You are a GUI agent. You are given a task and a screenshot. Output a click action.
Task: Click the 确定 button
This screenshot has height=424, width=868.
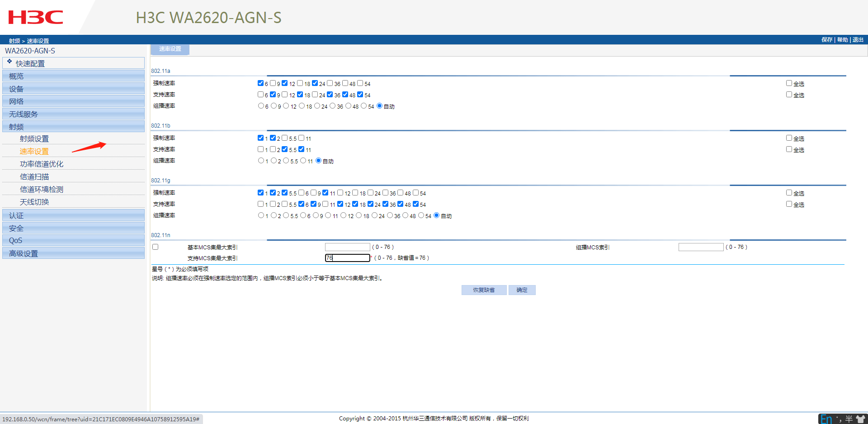(522, 290)
